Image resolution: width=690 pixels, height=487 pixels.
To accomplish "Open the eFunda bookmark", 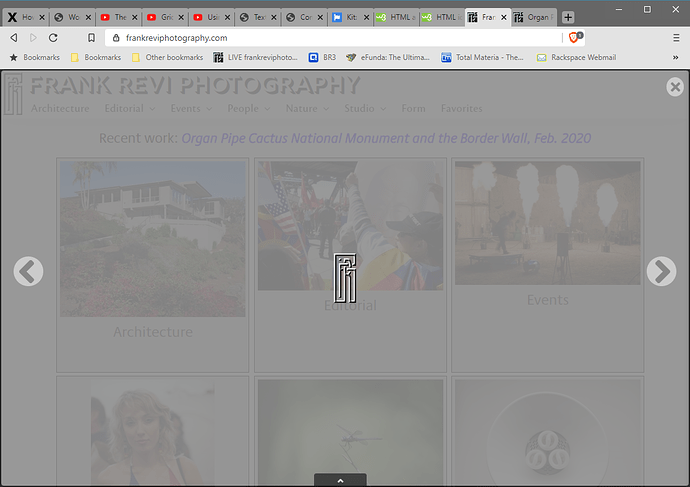I will pyautogui.click(x=388, y=57).
